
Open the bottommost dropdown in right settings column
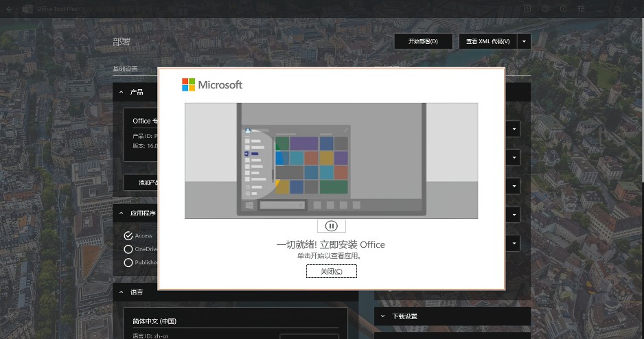(514, 244)
